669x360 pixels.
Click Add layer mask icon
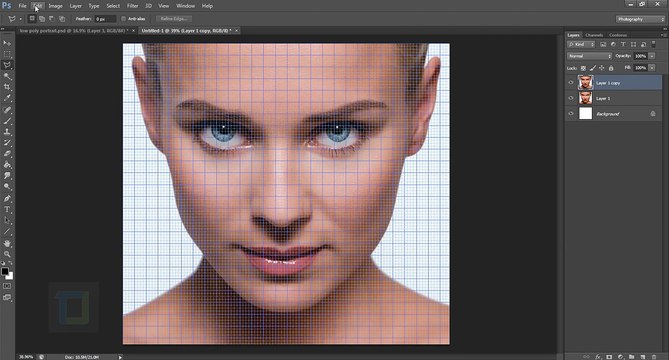point(609,357)
